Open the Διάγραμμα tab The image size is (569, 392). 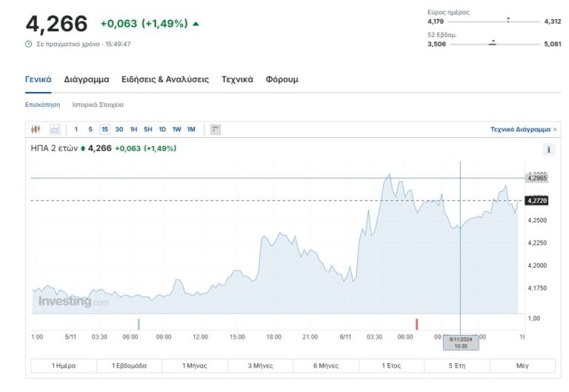87,79
